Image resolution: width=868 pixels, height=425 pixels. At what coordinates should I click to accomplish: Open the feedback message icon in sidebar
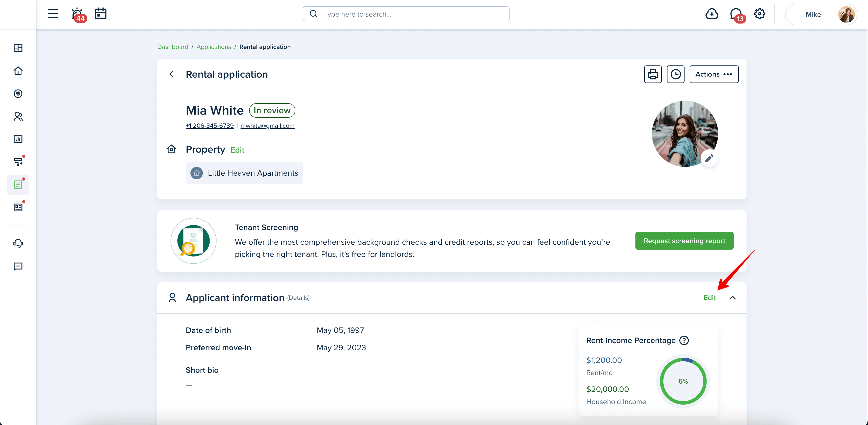(18, 266)
